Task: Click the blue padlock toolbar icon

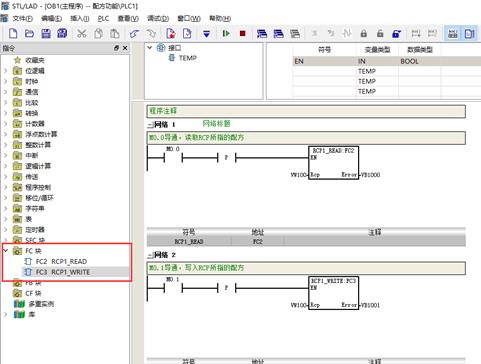Action: click(x=396, y=33)
